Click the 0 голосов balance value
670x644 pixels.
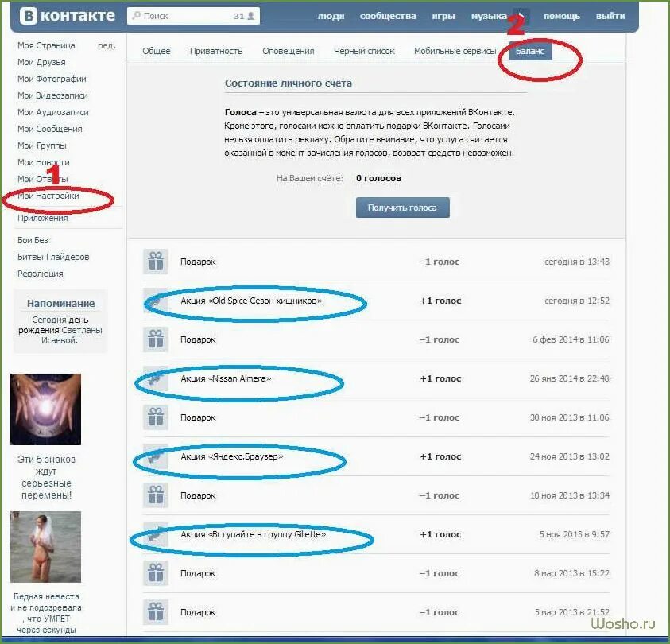click(x=378, y=178)
